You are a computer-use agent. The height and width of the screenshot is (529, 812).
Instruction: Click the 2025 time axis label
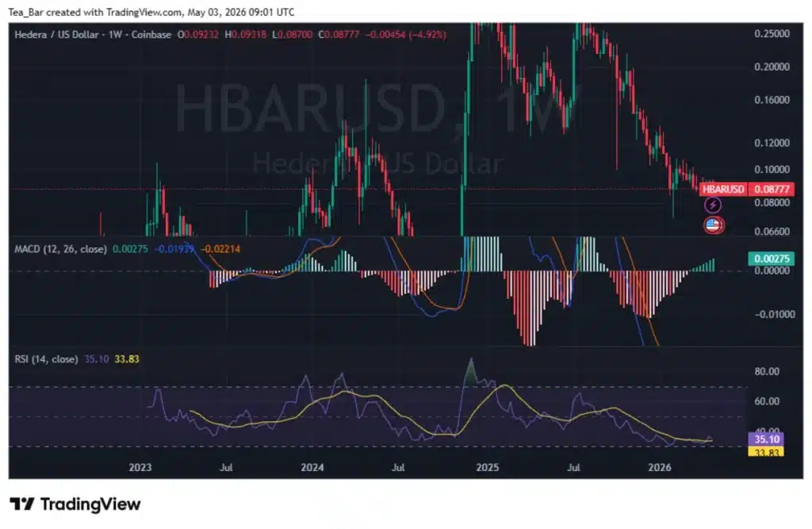[488, 467]
